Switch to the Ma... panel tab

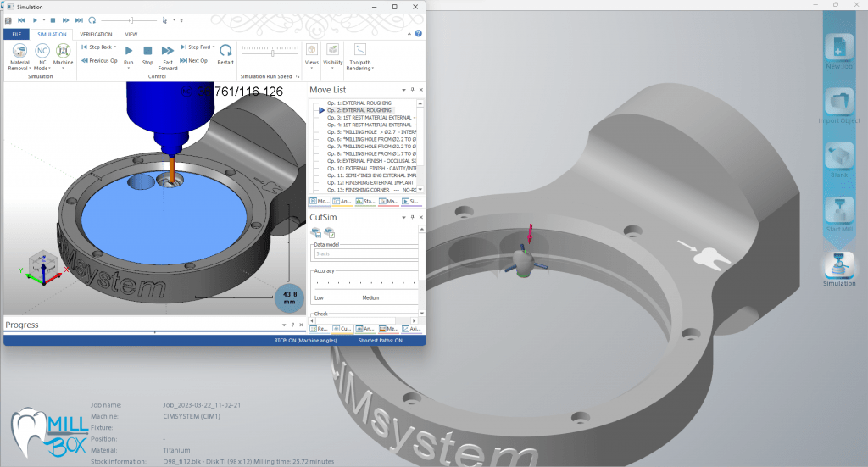tap(388, 202)
